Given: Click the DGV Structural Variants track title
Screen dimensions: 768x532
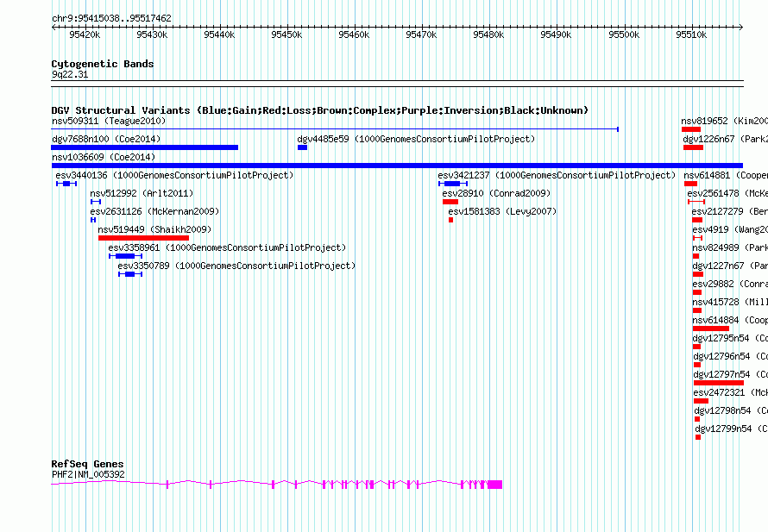Looking at the screenshot, I should click(x=320, y=110).
